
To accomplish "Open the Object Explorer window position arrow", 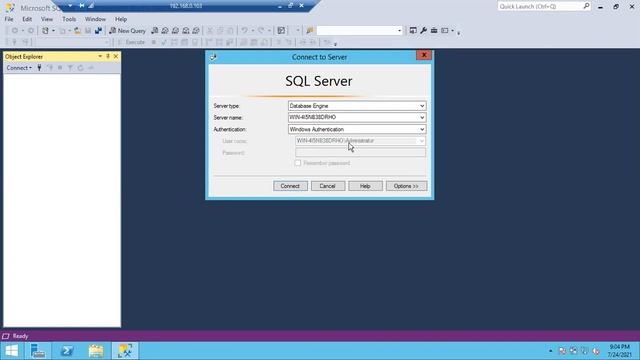I will [100, 56].
